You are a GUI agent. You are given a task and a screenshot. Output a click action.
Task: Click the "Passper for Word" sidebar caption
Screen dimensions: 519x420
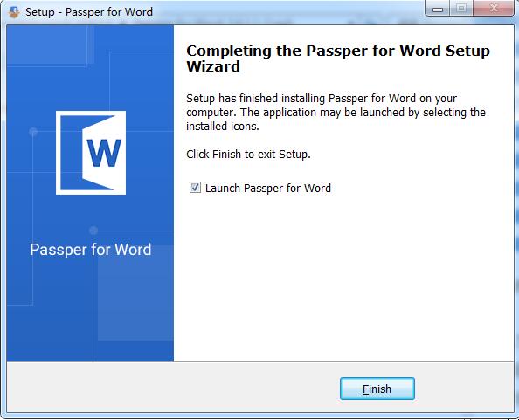click(x=90, y=250)
